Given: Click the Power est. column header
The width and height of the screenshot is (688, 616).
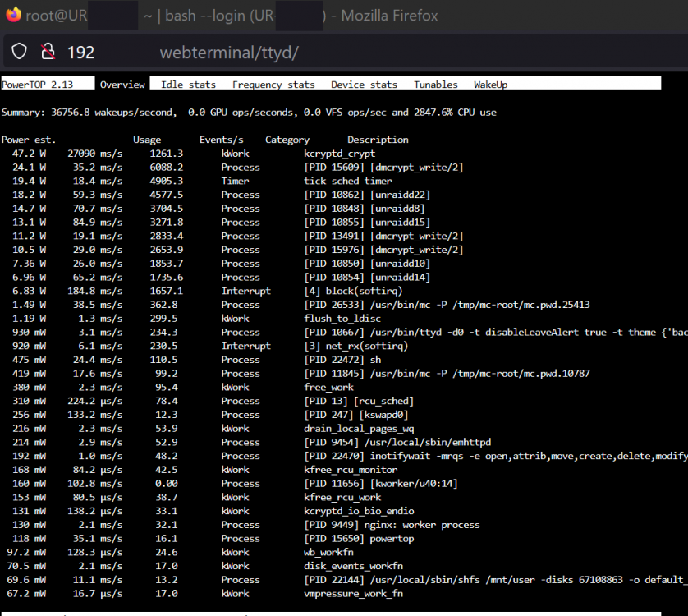Looking at the screenshot, I should click(29, 140).
